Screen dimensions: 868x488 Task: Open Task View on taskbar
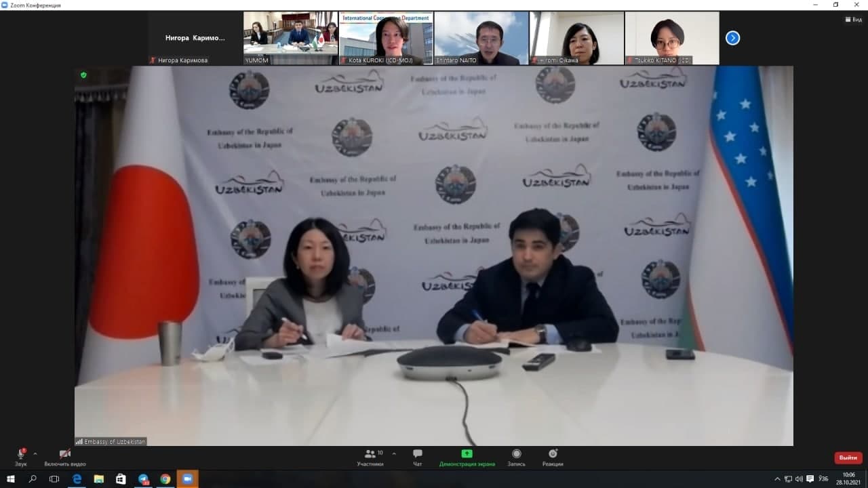[54, 479]
